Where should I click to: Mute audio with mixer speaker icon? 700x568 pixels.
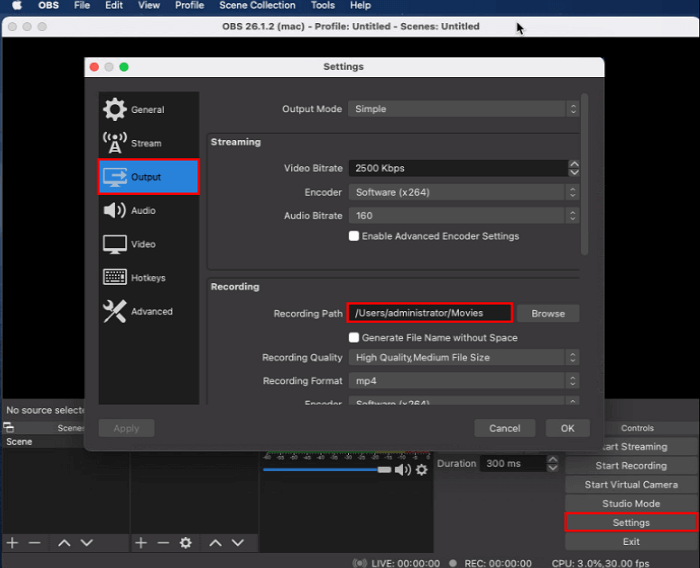pyautogui.click(x=402, y=469)
